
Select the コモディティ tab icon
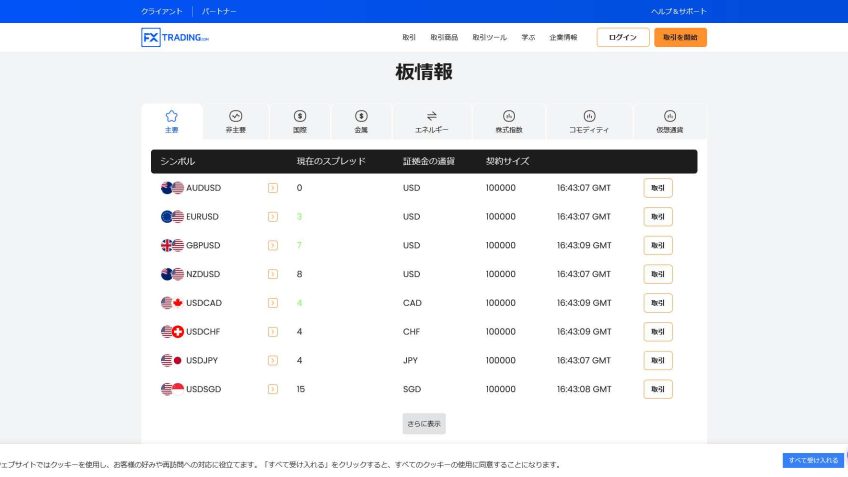589,116
